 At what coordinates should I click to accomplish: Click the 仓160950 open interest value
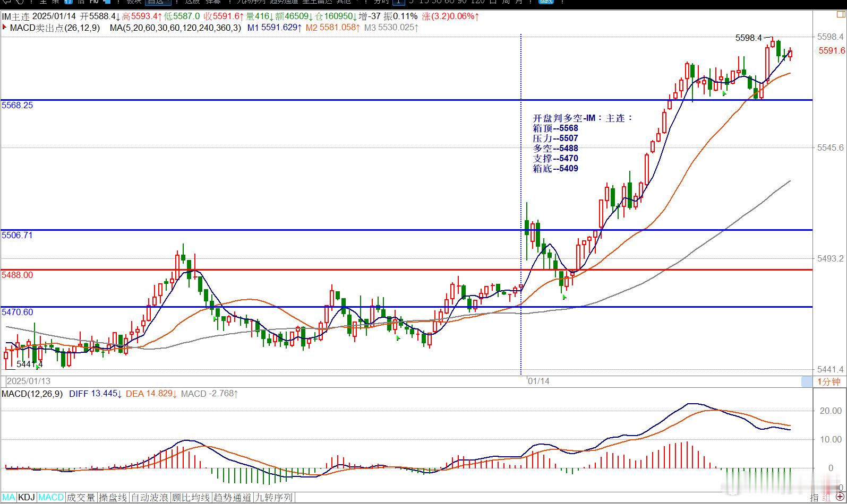click(x=335, y=16)
